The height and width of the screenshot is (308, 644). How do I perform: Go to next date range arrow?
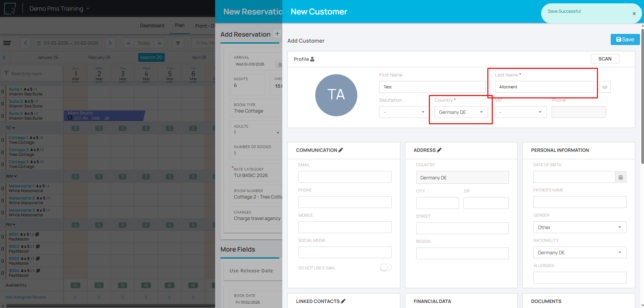click(110, 43)
